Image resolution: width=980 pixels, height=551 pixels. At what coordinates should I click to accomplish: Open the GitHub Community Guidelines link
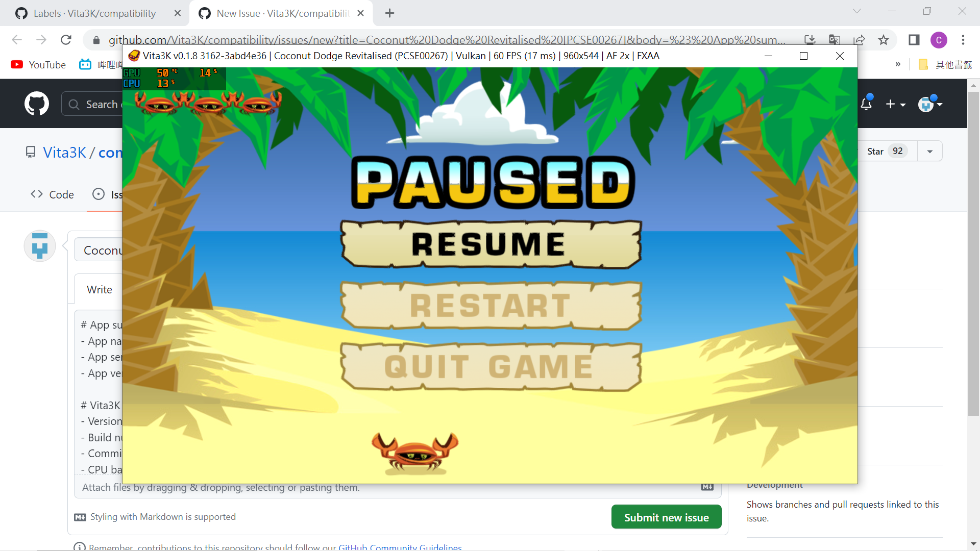click(400, 547)
